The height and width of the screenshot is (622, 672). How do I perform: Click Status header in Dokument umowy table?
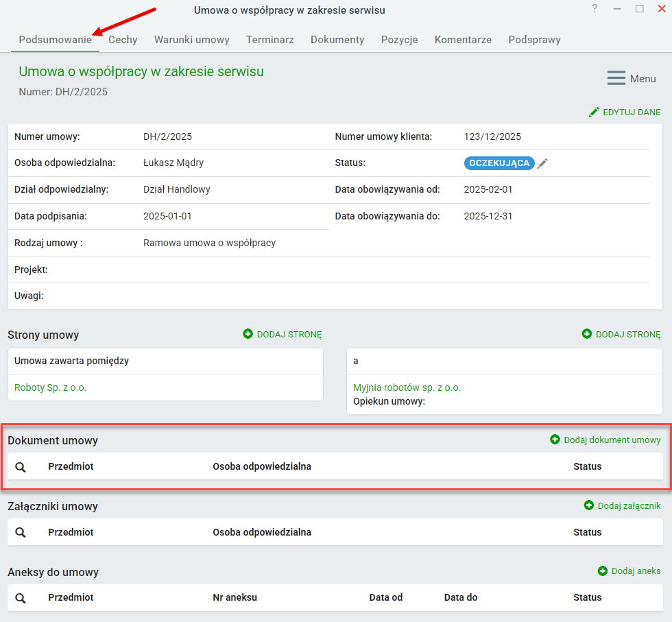(x=588, y=466)
